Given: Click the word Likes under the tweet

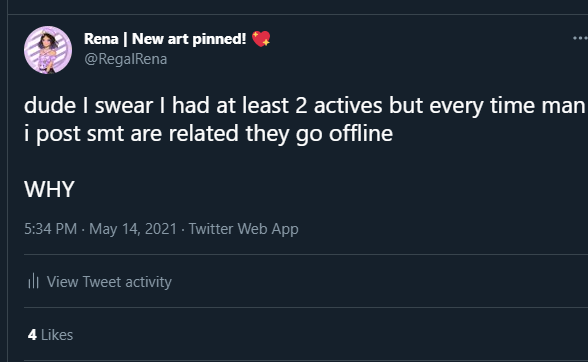Looking at the screenshot, I should 57,335.
